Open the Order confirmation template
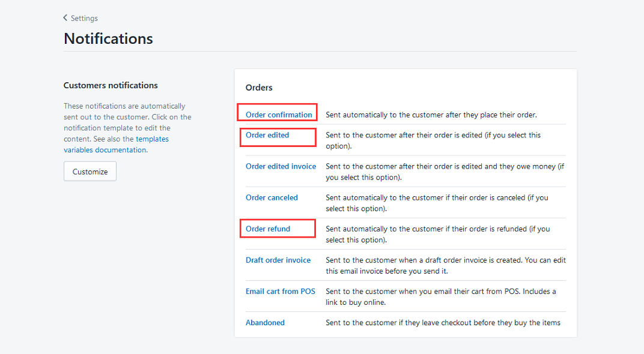Screen dimensions: 644x354 [279, 115]
